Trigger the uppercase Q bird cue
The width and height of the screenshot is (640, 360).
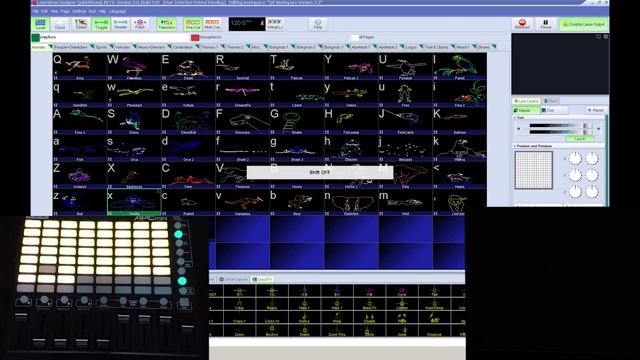[80, 66]
